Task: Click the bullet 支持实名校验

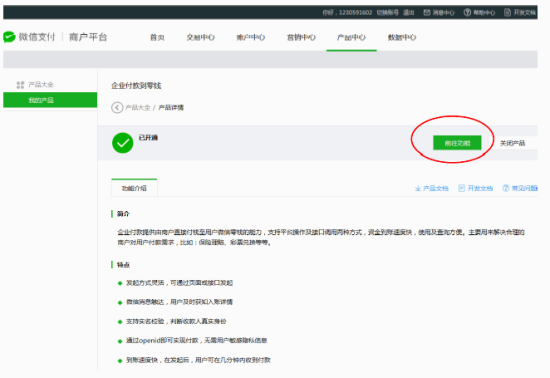Action: pyautogui.click(x=176, y=321)
